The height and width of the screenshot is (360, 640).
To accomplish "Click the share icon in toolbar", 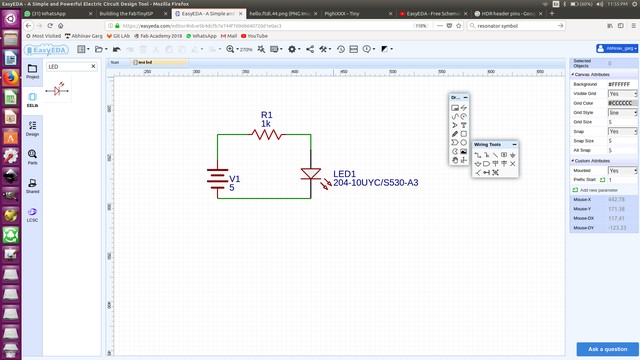I will [310, 49].
